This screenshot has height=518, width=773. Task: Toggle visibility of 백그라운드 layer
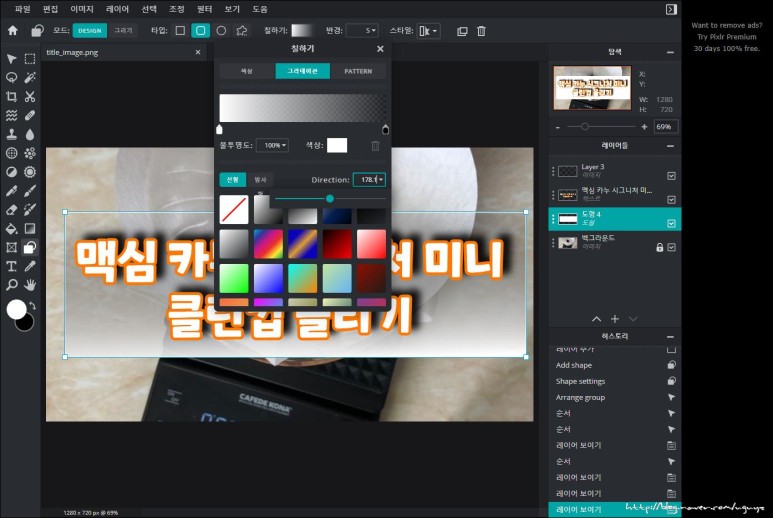click(x=671, y=247)
